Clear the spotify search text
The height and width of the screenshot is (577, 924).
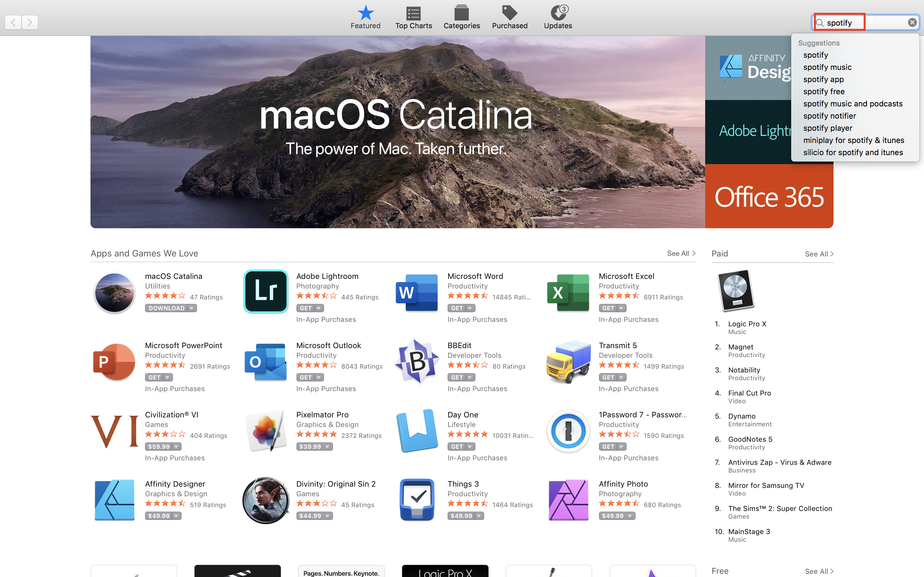[x=912, y=22]
